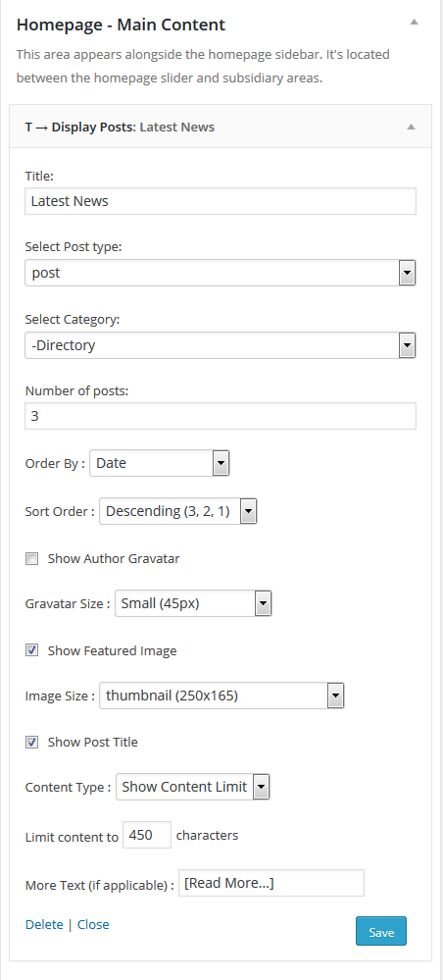Open the Gravatar Size dropdown
The width and height of the screenshot is (443, 980).
[193, 603]
